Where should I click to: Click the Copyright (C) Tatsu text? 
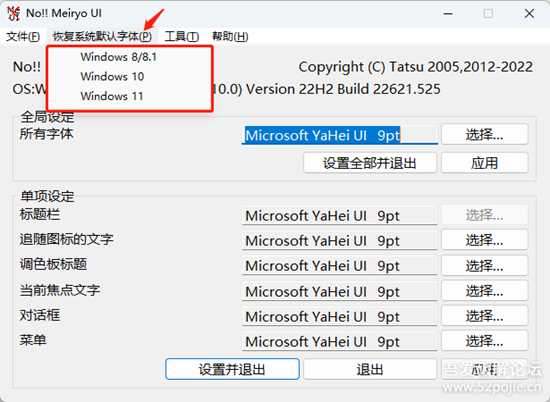416,67
